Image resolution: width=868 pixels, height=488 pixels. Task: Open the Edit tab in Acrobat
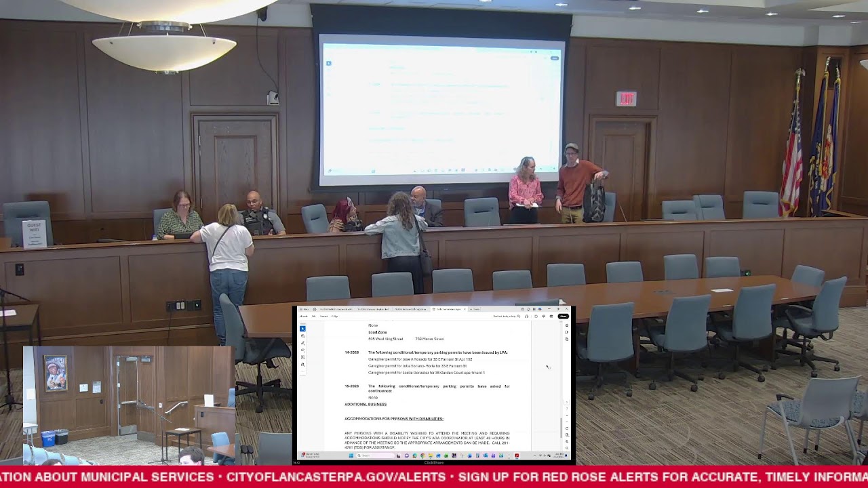tap(313, 317)
